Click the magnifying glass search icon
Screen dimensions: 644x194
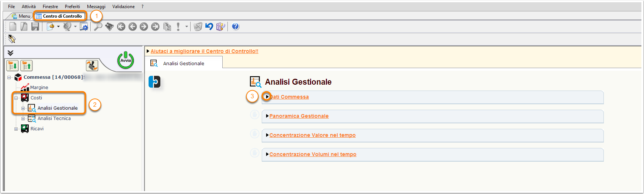pos(98,27)
